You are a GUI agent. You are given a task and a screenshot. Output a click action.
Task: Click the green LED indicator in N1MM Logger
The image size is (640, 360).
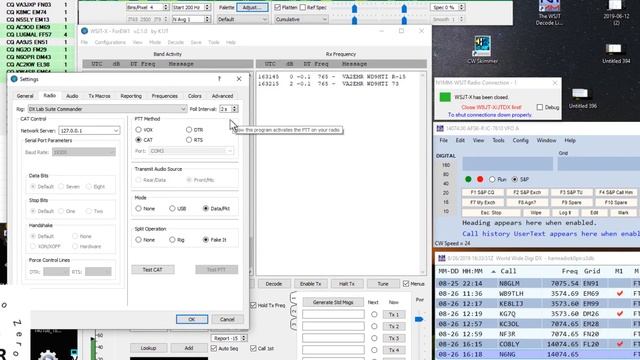click(x=468, y=179)
